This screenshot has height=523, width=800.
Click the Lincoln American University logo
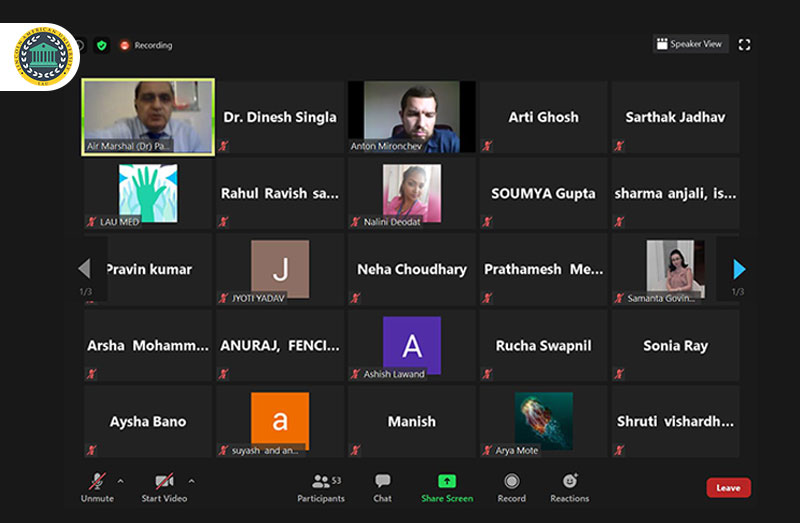pos(43,57)
